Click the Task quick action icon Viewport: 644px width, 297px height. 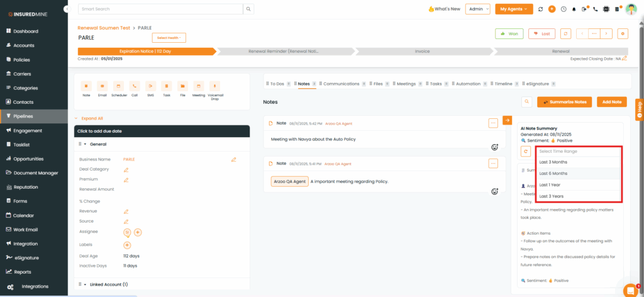pos(167,86)
